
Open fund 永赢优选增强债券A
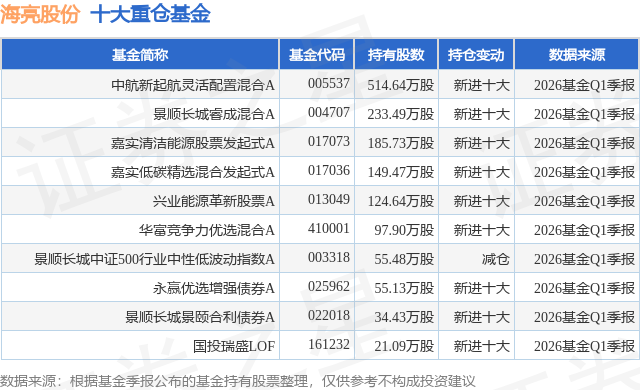coord(213,288)
